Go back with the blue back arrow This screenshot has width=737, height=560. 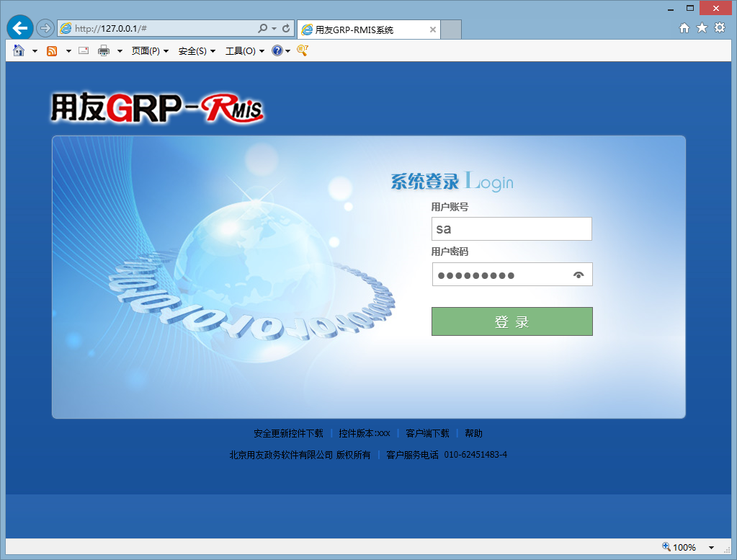[x=19, y=28]
